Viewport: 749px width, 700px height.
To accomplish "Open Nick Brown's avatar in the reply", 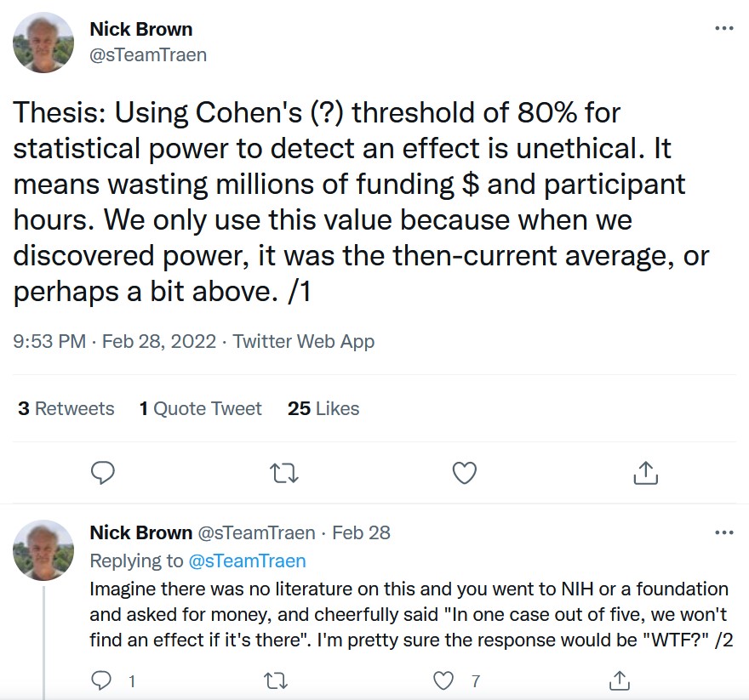I will pos(43,550).
